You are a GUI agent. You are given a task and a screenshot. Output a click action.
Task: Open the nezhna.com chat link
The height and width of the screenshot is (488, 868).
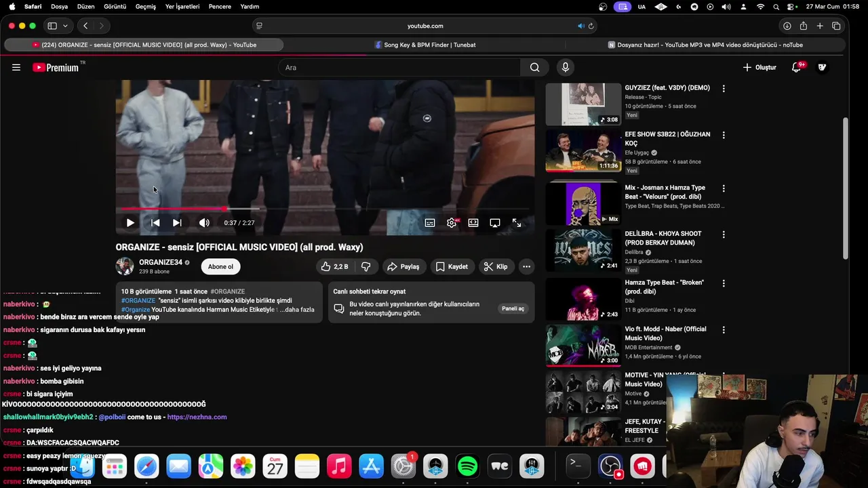coord(197,417)
